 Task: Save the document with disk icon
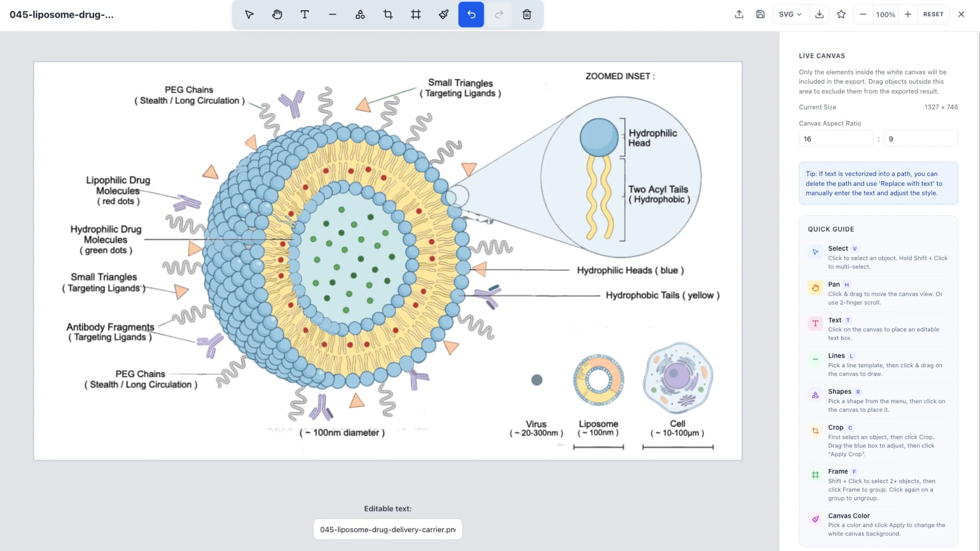click(x=760, y=14)
